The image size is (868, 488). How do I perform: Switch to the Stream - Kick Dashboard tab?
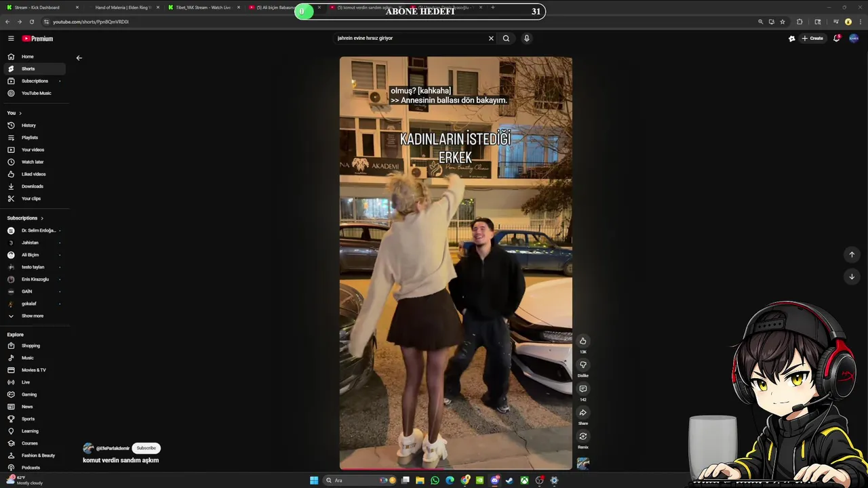43,7
